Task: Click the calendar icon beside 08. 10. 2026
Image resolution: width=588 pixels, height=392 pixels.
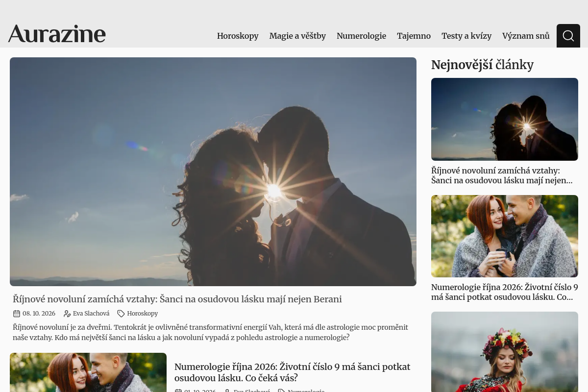Action: click(17, 314)
